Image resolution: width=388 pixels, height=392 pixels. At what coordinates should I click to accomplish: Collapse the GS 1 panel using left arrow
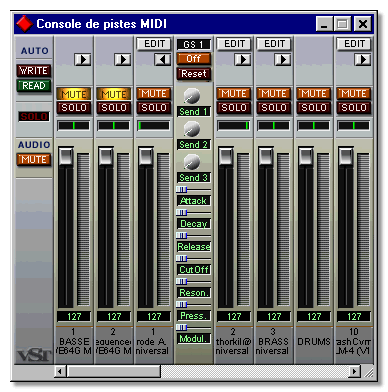(x=162, y=60)
